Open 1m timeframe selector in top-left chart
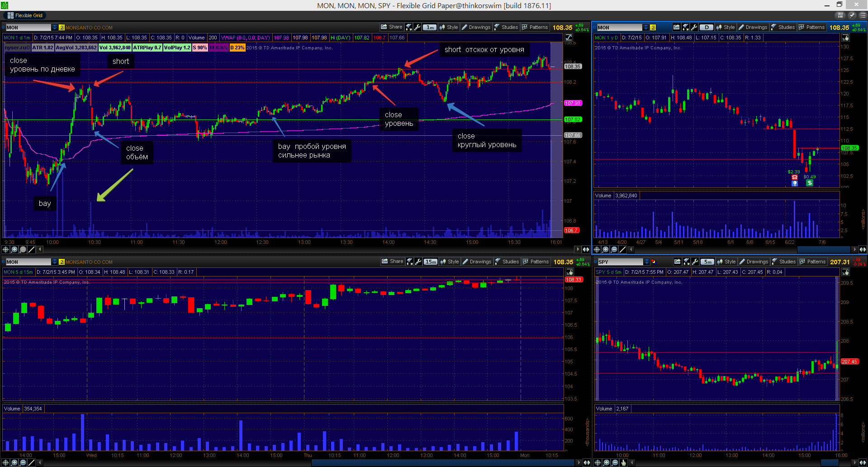868x467 pixels. (x=430, y=27)
